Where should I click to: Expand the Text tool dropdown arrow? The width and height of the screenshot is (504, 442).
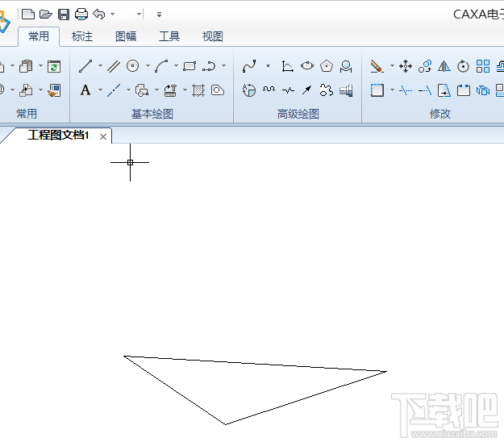[x=100, y=90]
